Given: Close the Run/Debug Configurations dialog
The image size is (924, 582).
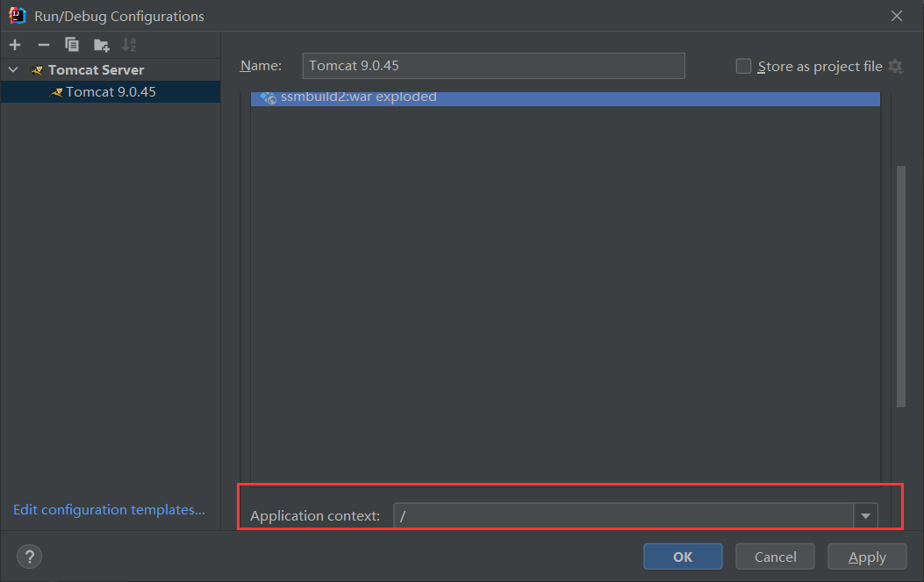Looking at the screenshot, I should [x=896, y=16].
